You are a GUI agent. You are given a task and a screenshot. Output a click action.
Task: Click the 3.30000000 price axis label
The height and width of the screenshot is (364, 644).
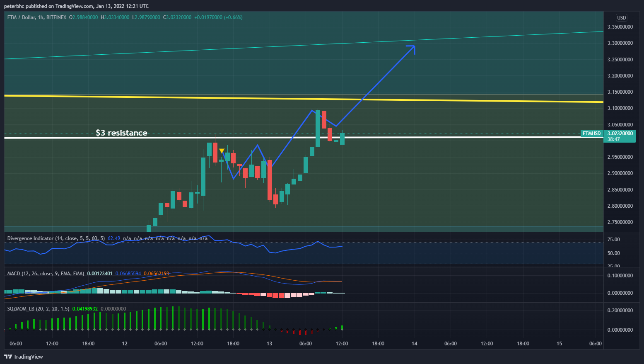tap(620, 43)
